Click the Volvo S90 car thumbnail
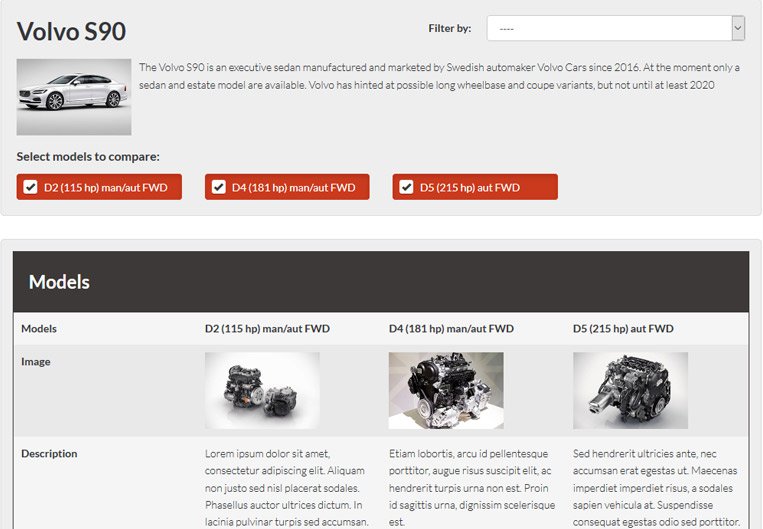763x529 pixels. (x=74, y=97)
